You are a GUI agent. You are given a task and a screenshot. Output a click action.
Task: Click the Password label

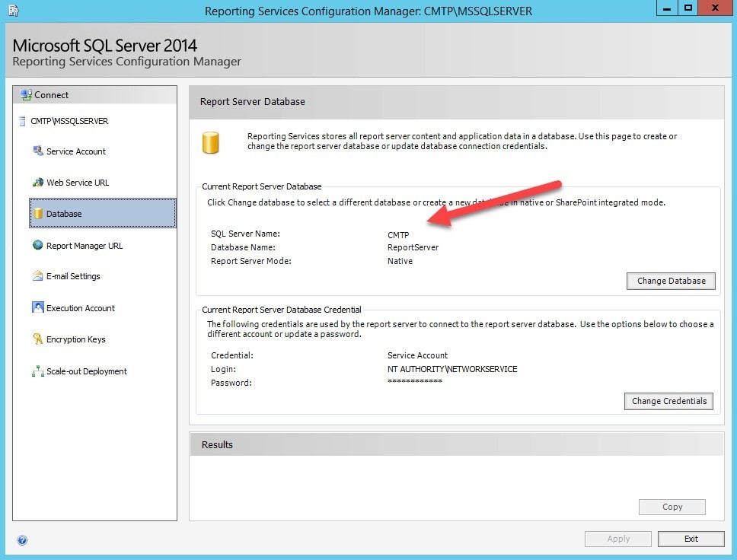tap(231, 383)
